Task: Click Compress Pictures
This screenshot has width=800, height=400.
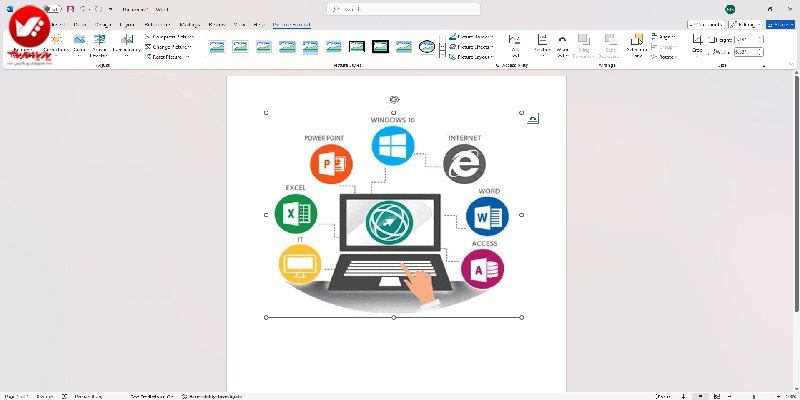Action: tap(169, 37)
